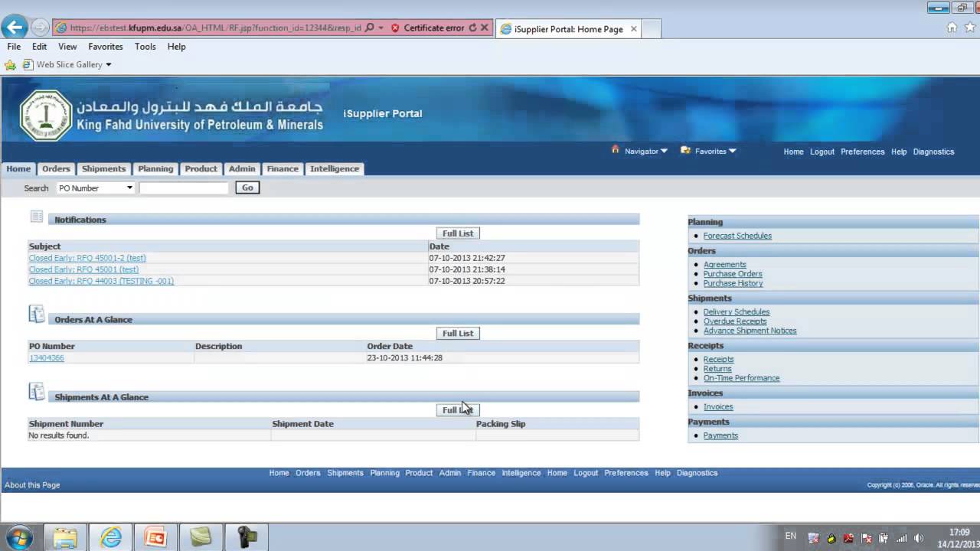
Task: Switch to the Orders tab
Action: pyautogui.click(x=56, y=169)
